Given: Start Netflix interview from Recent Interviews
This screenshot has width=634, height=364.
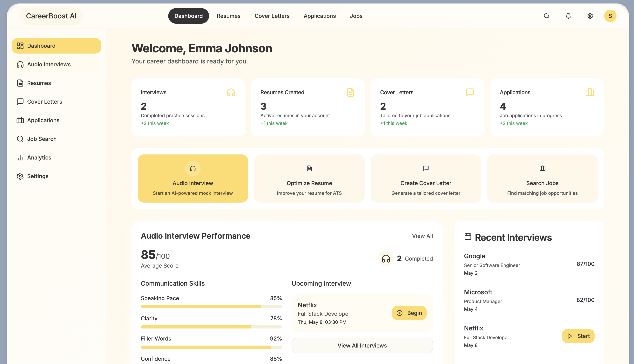Looking at the screenshot, I should [x=578, y=336].
